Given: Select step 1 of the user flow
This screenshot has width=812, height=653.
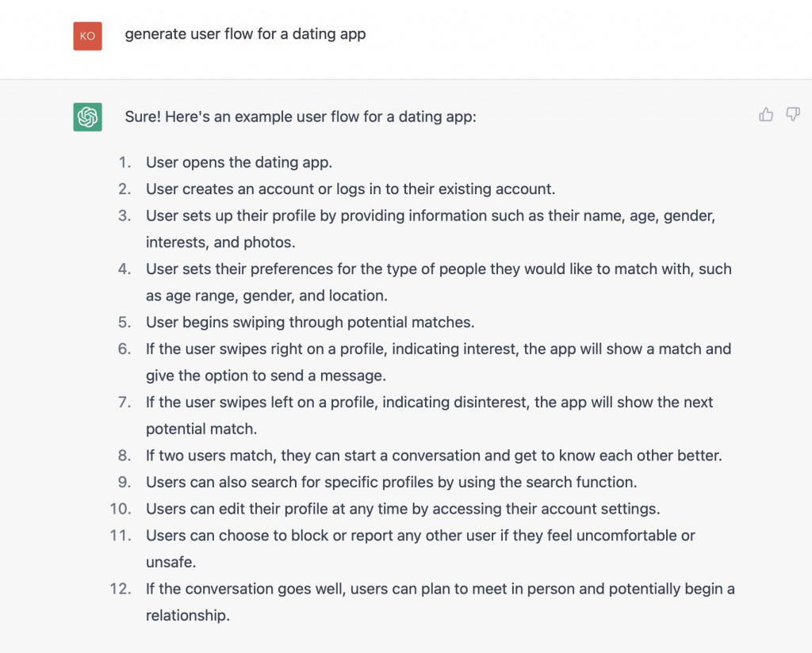Looking at the screenshot, I should point(238,162).
